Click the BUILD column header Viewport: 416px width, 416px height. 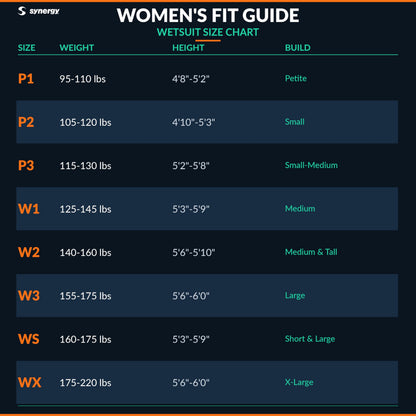[298, 48]
